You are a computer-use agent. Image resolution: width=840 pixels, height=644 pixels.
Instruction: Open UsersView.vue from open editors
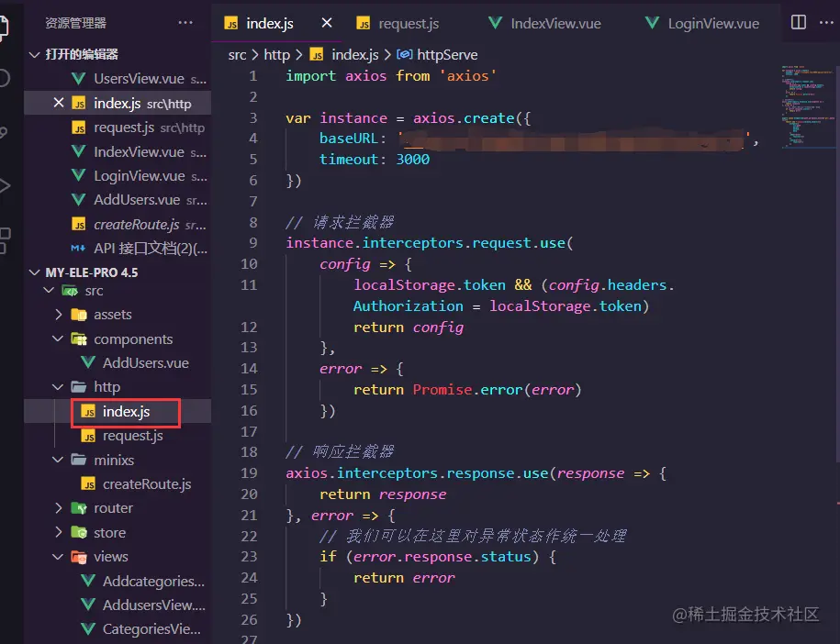[x=118, y=79]
